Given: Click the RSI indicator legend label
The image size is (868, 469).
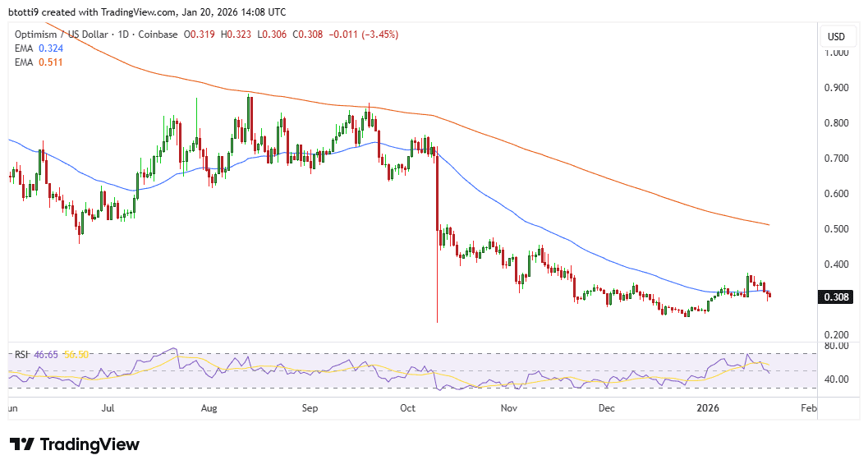Looking at the screenshot, I should pyautogui.click(x=21, y=354).
